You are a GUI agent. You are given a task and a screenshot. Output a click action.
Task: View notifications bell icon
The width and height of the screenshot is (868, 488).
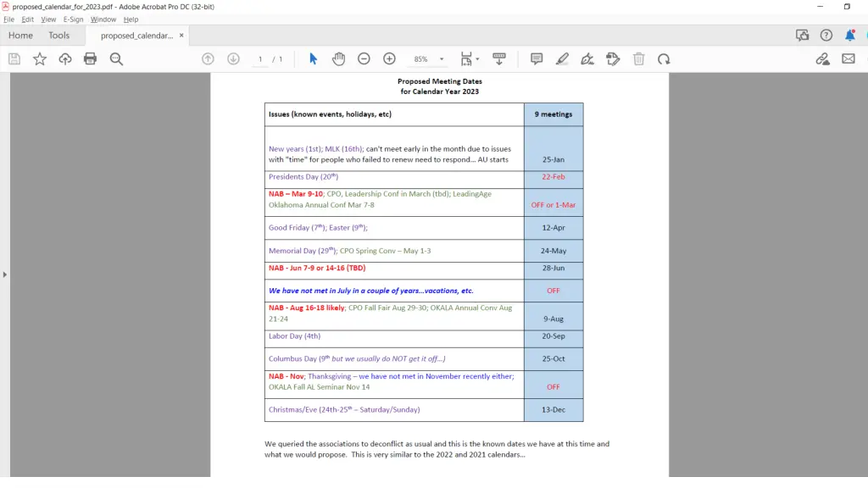click(x=849, y=36)
